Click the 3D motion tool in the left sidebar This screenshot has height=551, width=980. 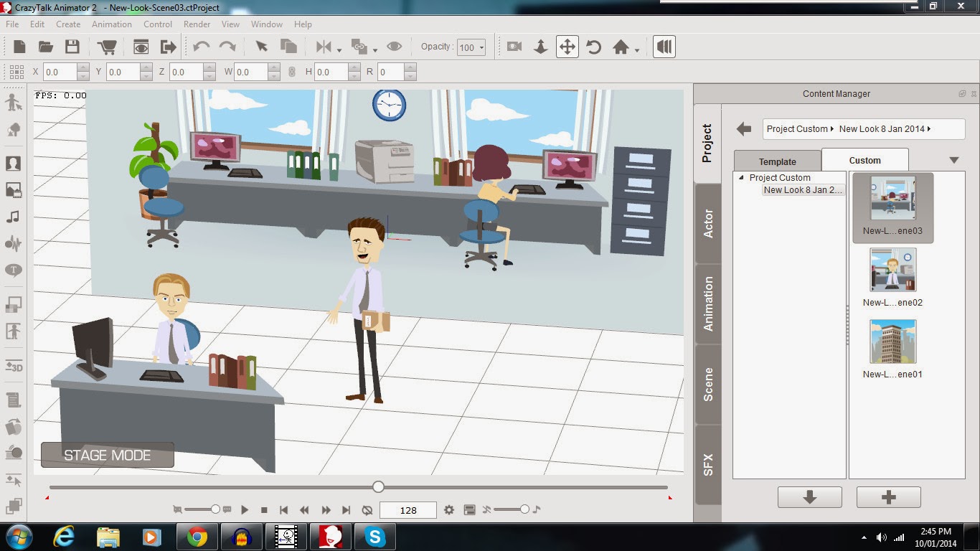(14, 366)
